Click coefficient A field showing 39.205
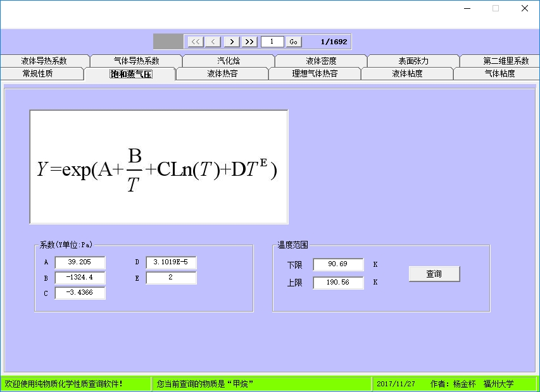This screenshot has width=540, height=392. [80, 262]
